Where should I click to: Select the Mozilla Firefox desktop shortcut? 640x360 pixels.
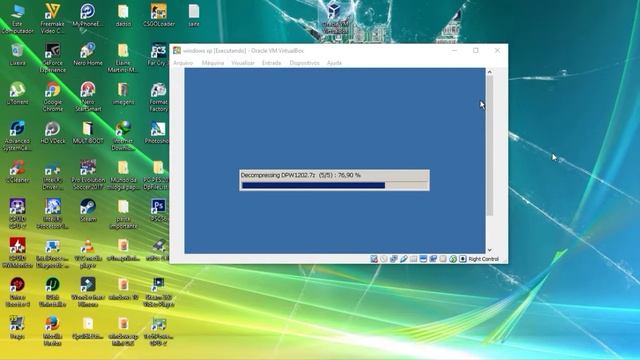pos(53,331)
